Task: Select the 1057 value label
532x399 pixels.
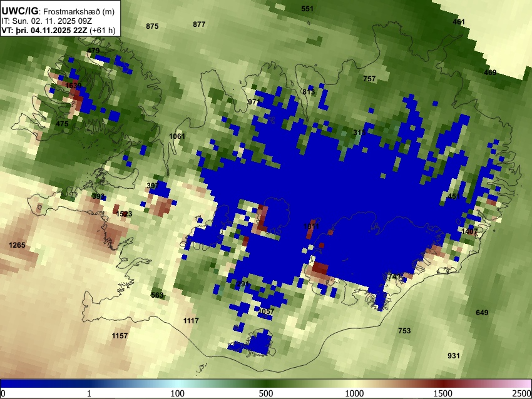Action: [x=266, y=311]
